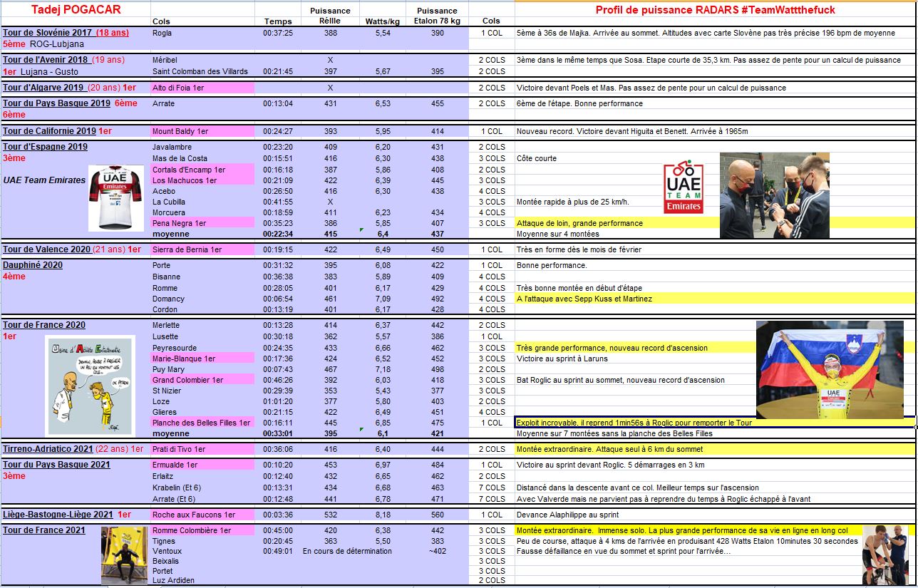Click the pink 'Mount Baldy 1er' cell
The height and width of the screenshot is (588, 918).
[x=202, y=131]
